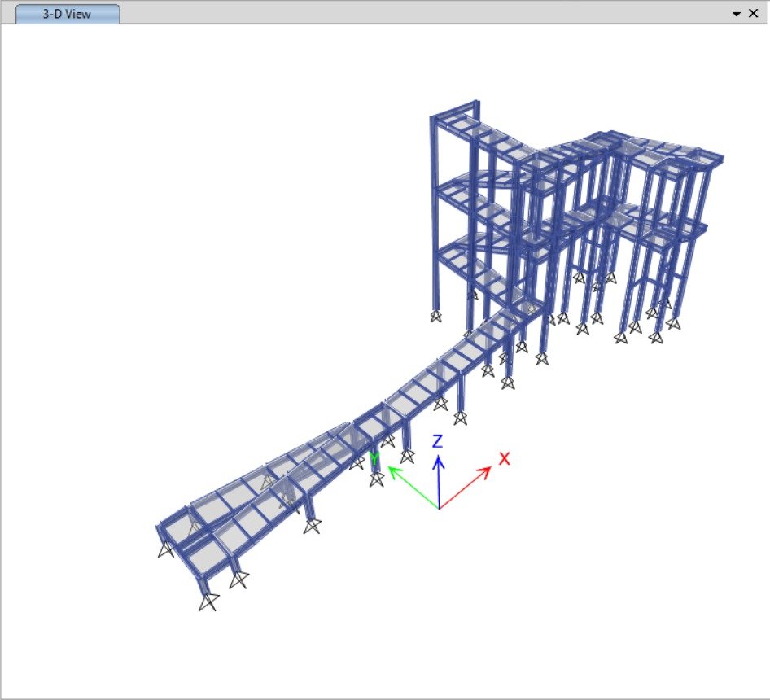Click the blue Z axis label

[x=437, y=442]
